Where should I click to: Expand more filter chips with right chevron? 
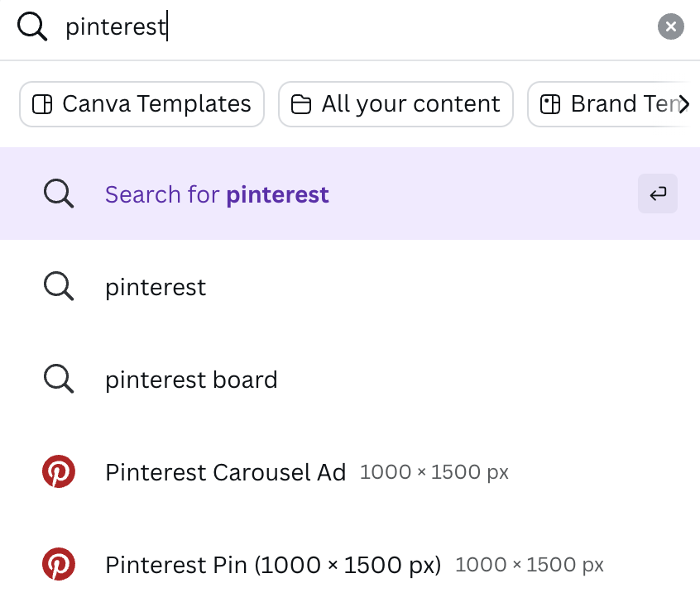tap(684, 104)
